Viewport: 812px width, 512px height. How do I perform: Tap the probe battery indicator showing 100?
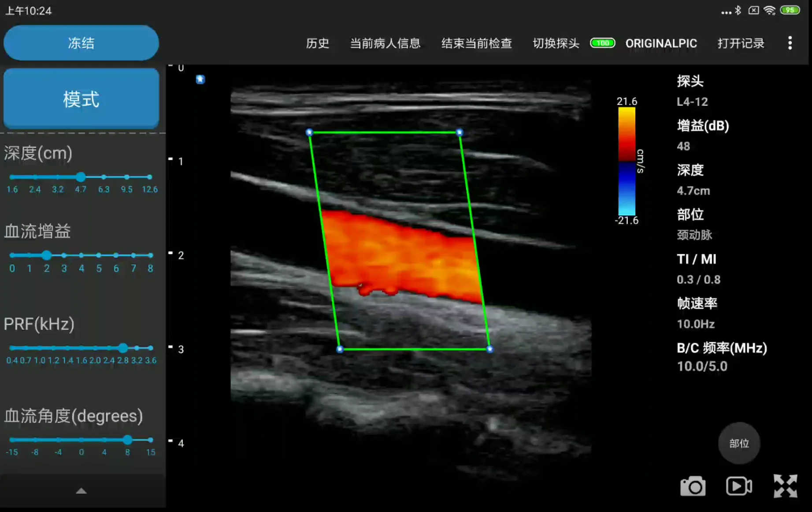(602, 43)
